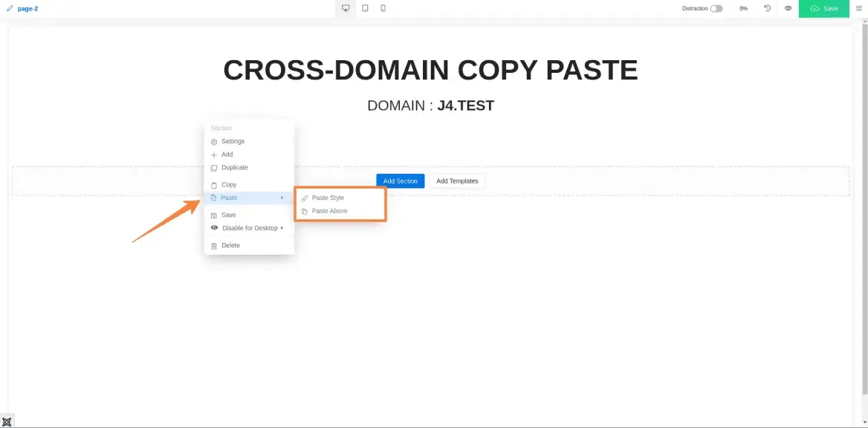Toggle the Distraction switch
The width and height of the screenshot is (868, 428).
(716, 8)
